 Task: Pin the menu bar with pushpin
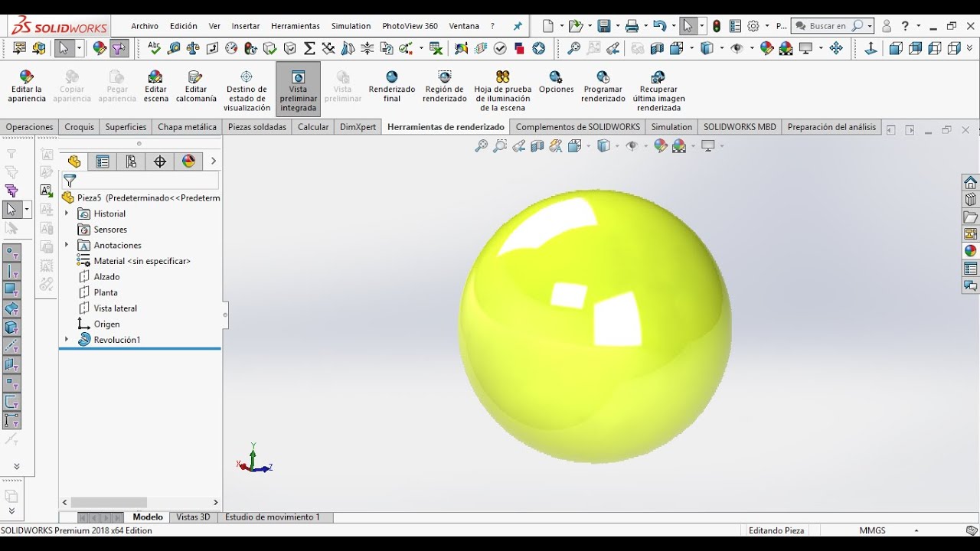point(518,26)
